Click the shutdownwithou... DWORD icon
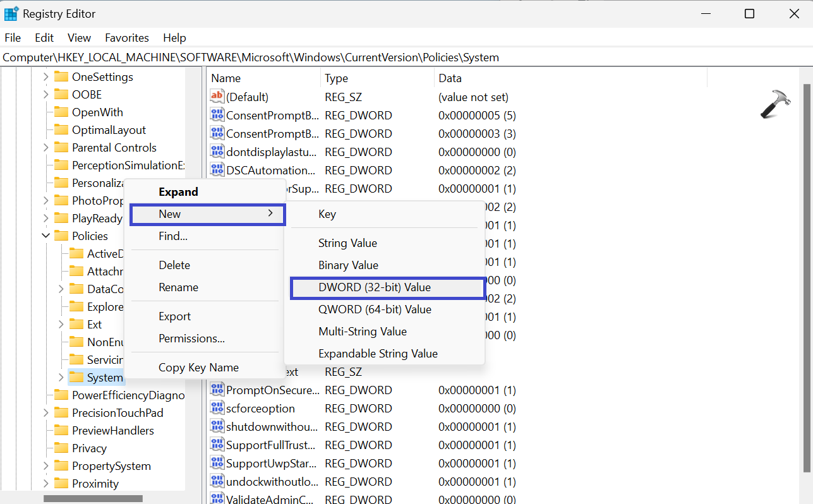Viewport: 813px width, 504px height. coord(217,426)
